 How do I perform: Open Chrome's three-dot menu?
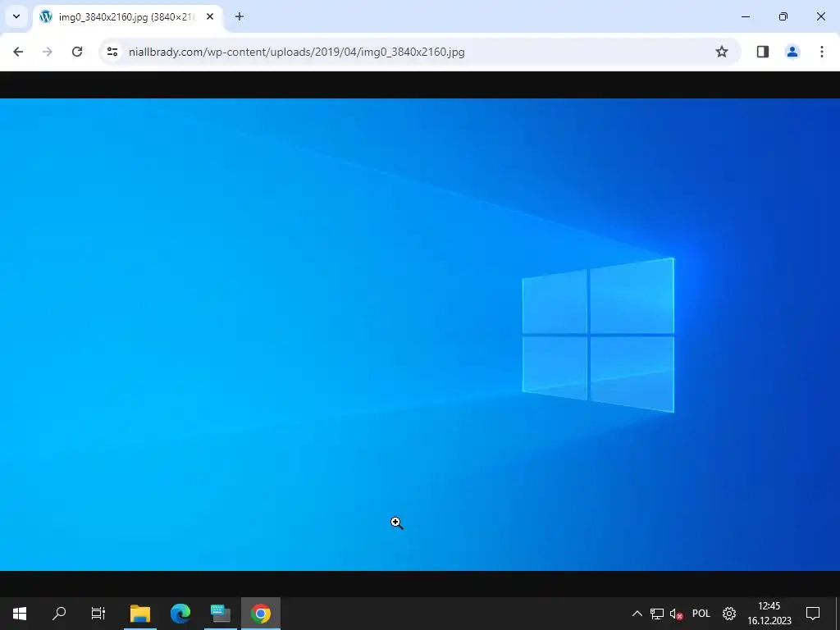coord(822,52)
